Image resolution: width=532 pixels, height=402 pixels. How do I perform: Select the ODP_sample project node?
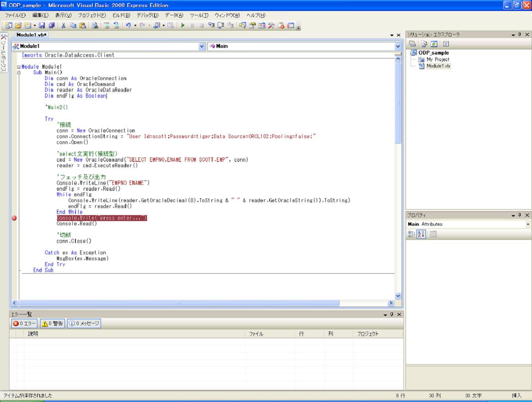(x=433, y=53)
